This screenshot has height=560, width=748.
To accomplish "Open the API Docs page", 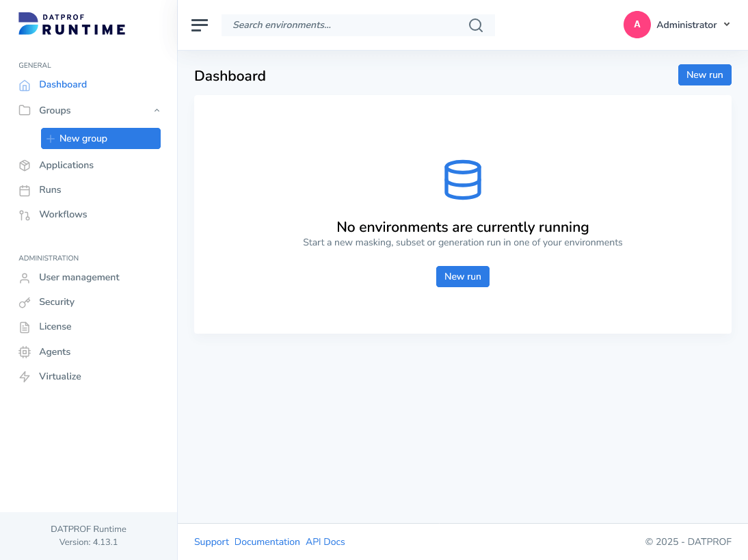I will [325, 542].
